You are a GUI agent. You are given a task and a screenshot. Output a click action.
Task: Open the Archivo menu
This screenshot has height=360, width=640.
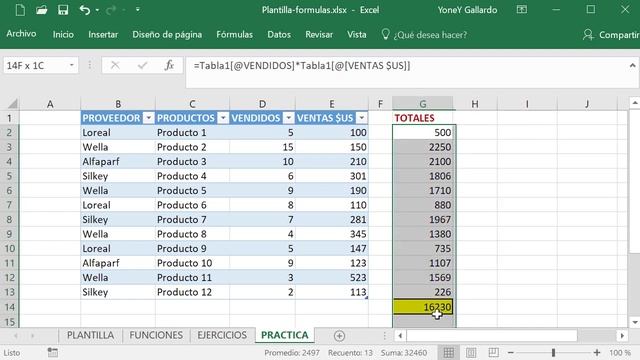click(x=21, y=34)
